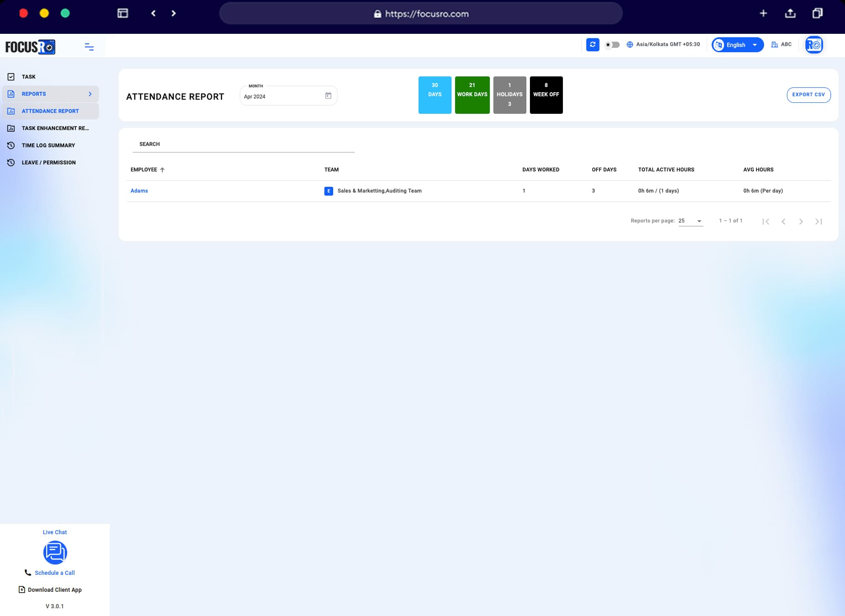Open Leave / Permission page
Image resolution: width=845 pixels, height=616 pixels.
coord(48,162)
